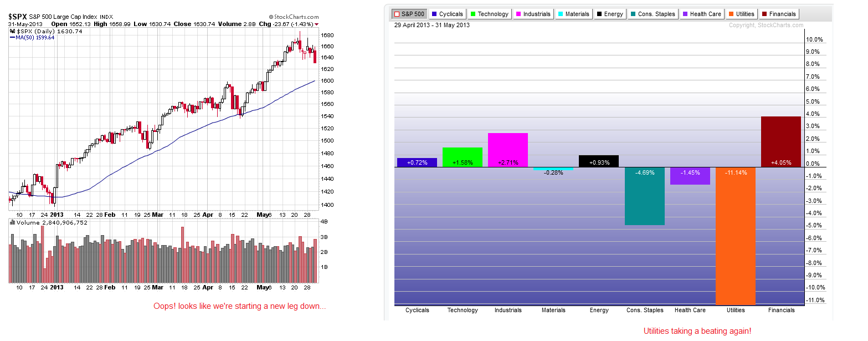Switch to the Financials legend tab

pyautogui.click(x=779, y=14)
